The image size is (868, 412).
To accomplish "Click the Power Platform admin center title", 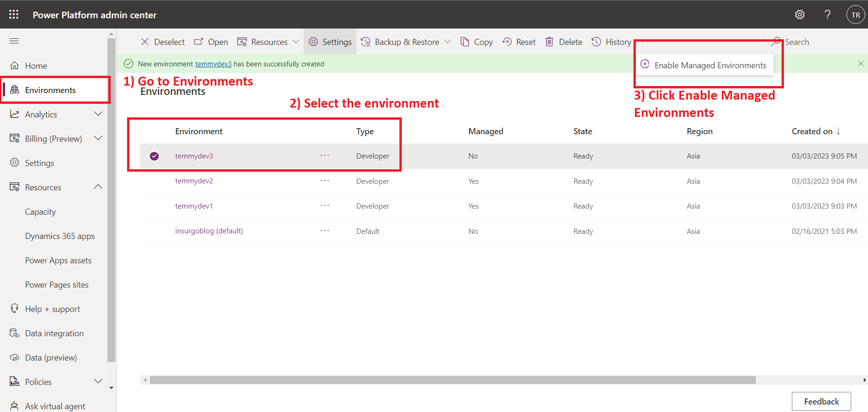I will pos(94,15).
